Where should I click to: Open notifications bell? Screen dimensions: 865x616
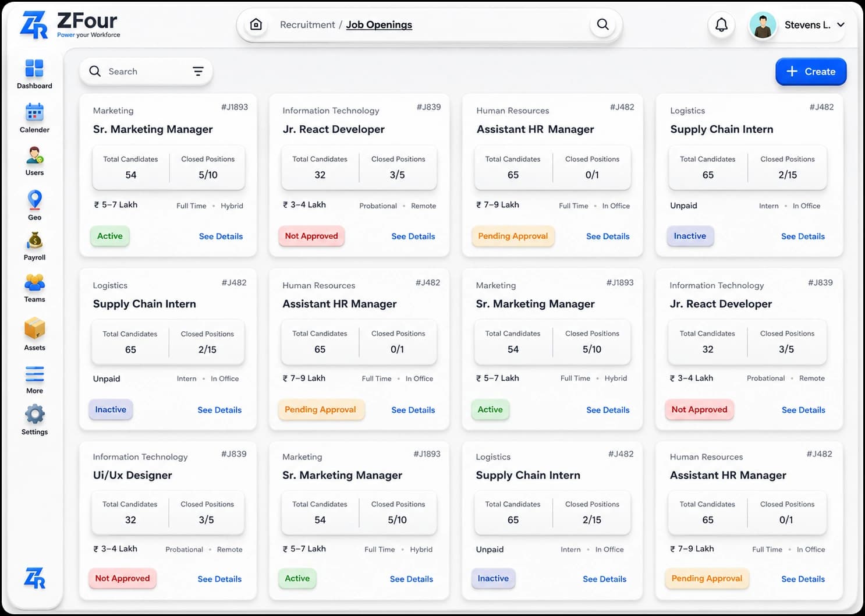[721, 24]
